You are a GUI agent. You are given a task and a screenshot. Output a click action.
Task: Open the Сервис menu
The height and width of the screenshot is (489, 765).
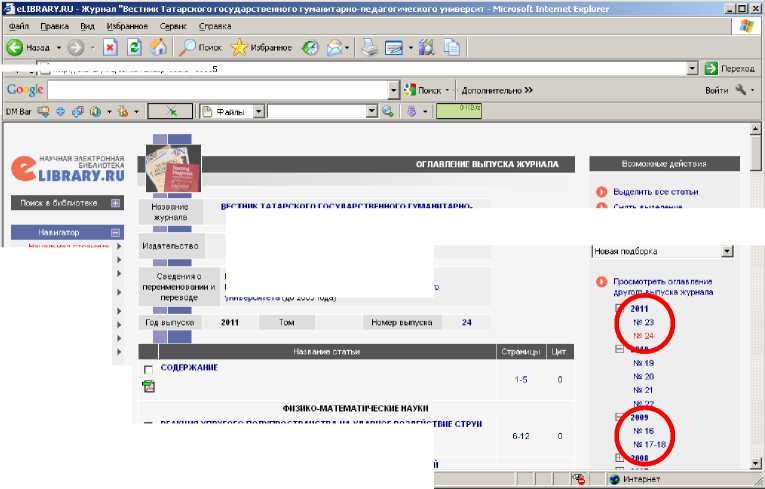click(173, 26)
